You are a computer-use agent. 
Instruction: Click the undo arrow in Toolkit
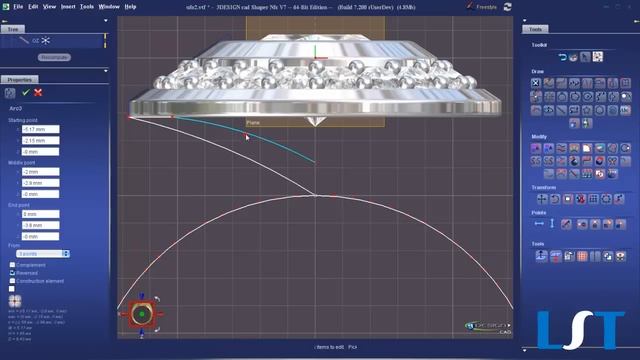pos(562,57)
